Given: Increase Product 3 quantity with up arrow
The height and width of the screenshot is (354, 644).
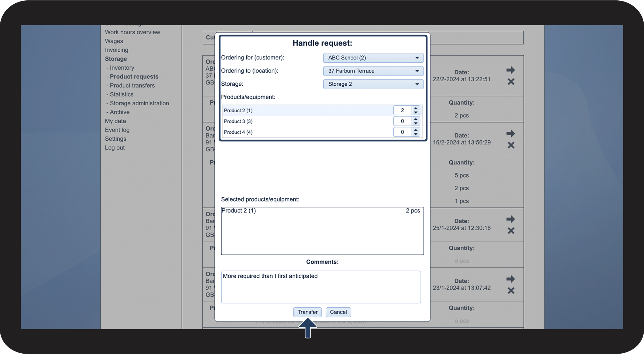Looking at the screenshot, I should 416,119.
